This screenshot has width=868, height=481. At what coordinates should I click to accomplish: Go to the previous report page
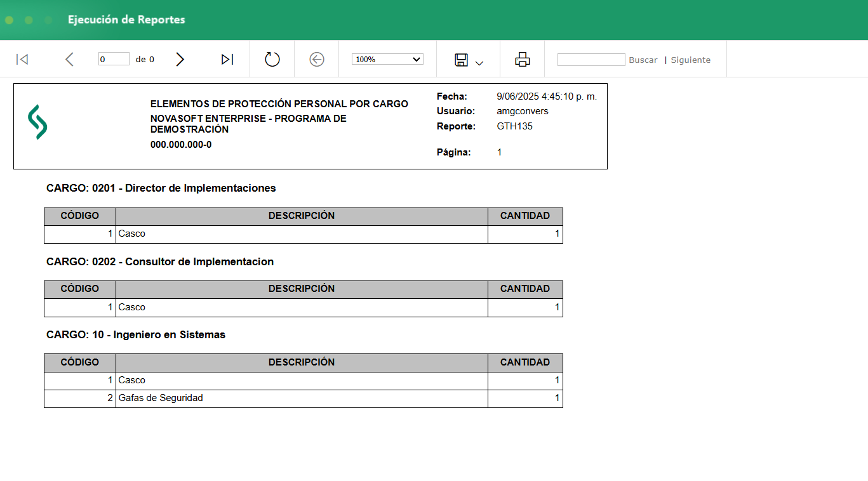coord(70,60)
